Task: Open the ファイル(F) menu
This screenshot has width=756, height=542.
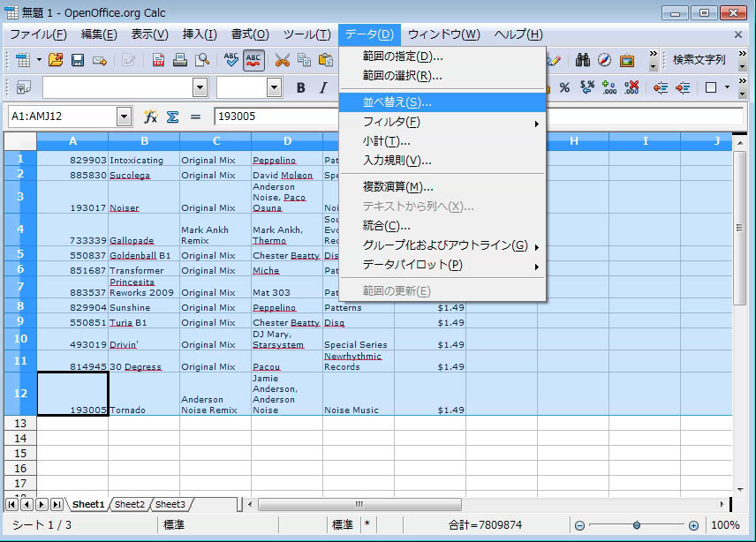Action: pos(38,34)
